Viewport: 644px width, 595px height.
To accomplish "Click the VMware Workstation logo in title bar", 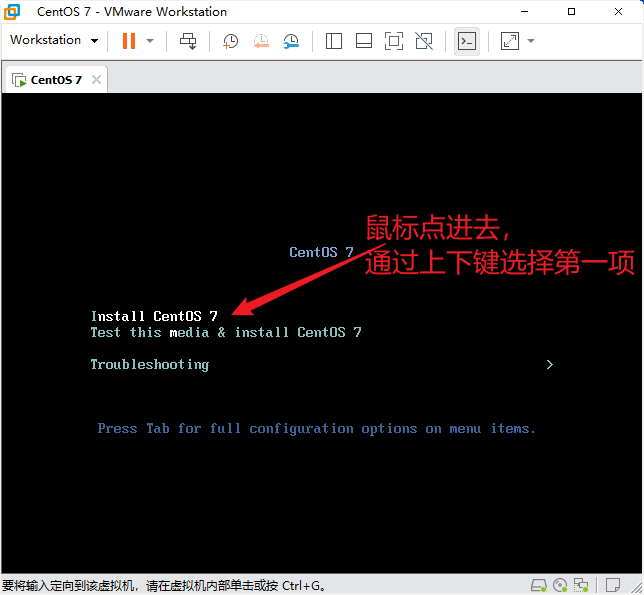I will (x=12, y=12).
